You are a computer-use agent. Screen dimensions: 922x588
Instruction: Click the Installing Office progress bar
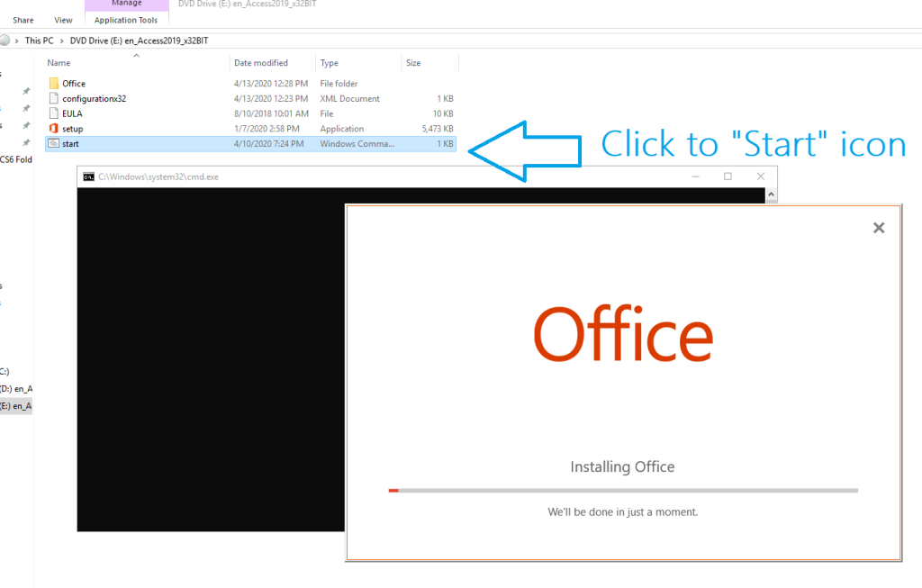click(623, 491)
